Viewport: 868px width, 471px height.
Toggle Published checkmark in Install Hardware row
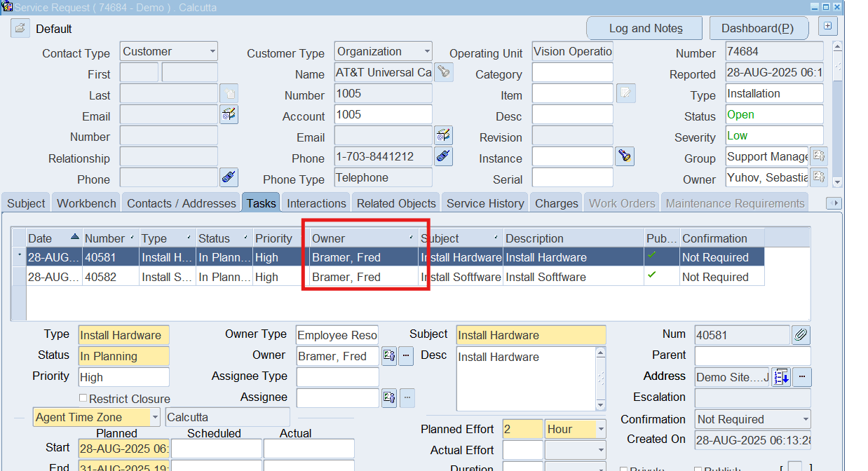coord(653,256)
